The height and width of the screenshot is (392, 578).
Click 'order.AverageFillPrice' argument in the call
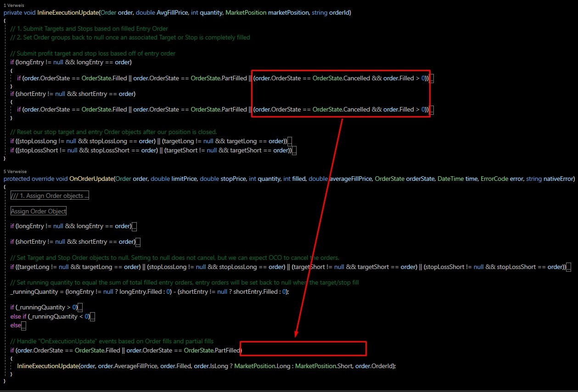click(128, 366)
